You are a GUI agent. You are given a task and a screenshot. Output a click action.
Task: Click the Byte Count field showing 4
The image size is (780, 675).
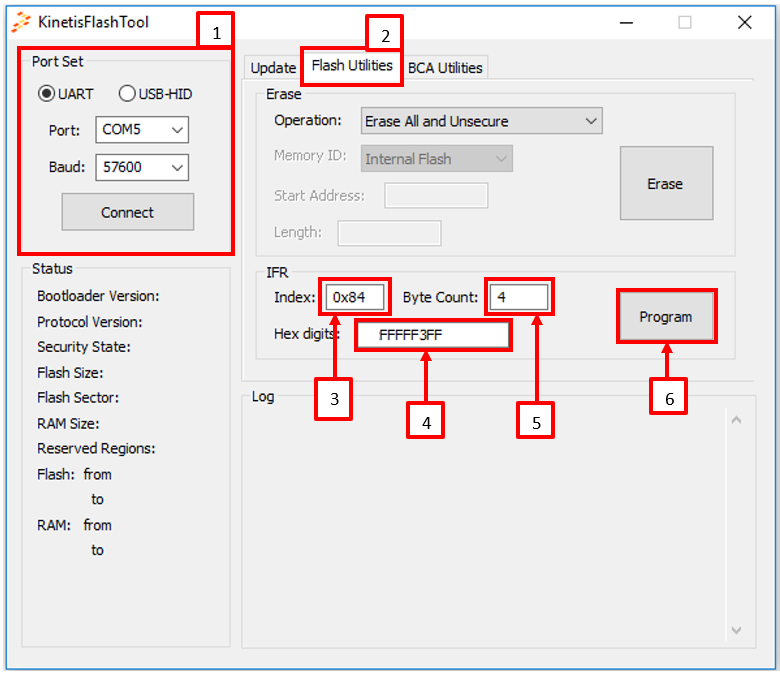tap(519, 297)
